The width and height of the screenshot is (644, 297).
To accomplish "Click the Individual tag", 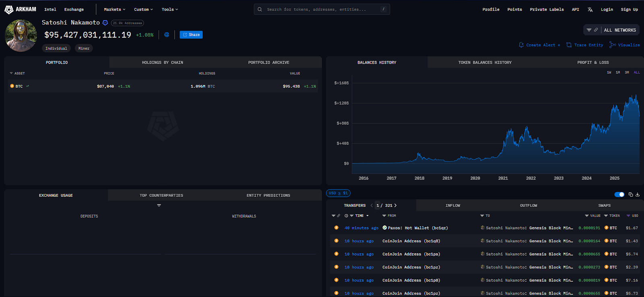I will click(56, 48).
